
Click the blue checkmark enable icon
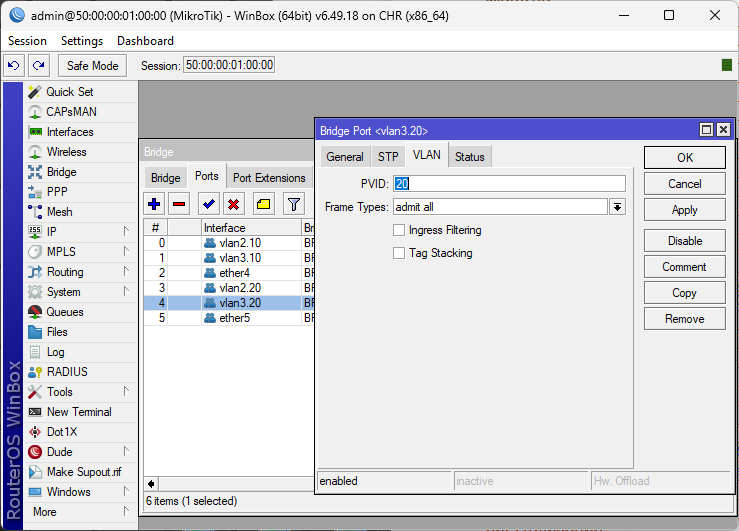(209, 204)
